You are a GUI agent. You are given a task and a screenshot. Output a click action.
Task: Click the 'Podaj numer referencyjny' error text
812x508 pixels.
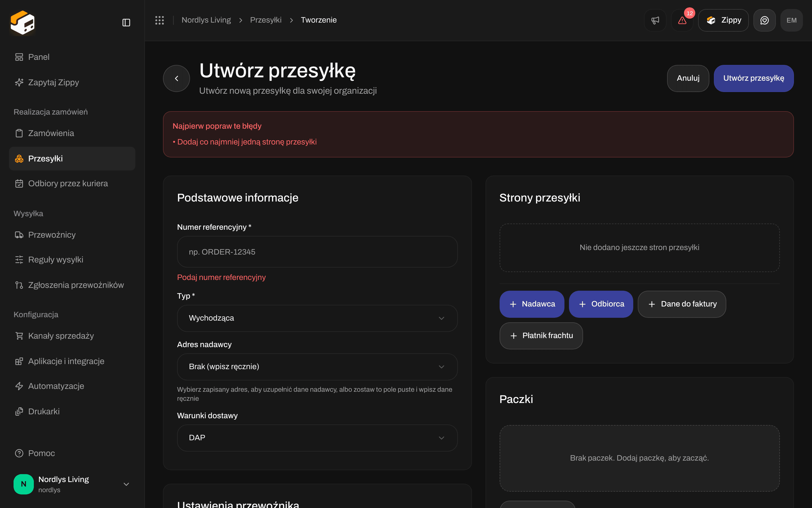coord(221,277)
